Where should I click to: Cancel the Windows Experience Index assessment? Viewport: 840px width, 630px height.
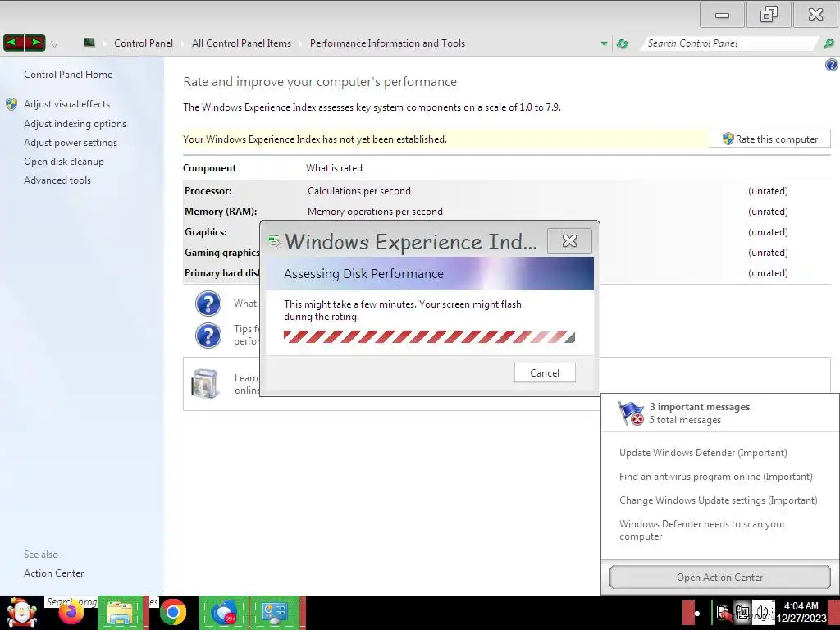(x=545, y=373)
